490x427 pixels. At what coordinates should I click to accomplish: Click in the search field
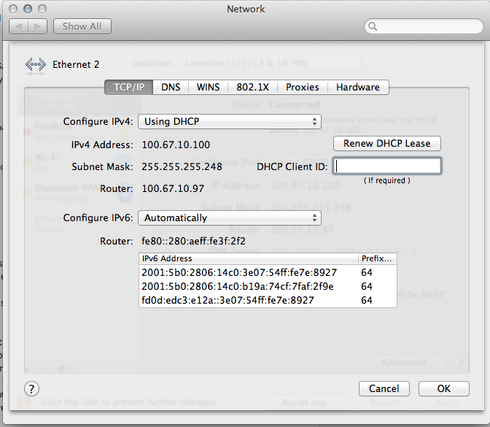point(424,26)
